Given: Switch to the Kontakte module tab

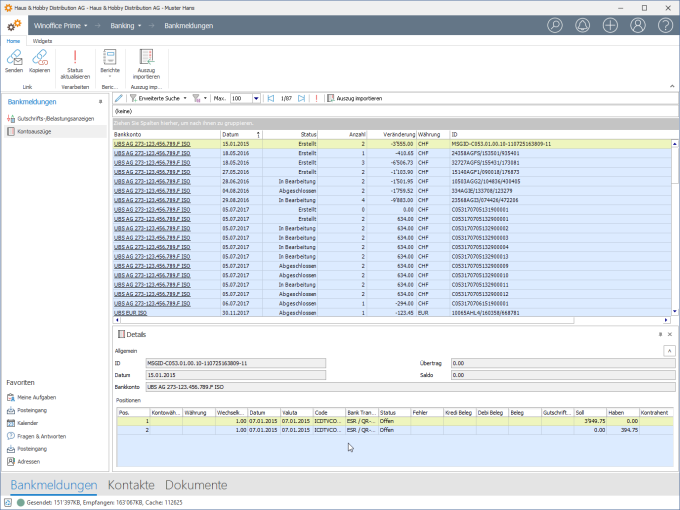Looking at the screenshot, I should click(133, 485).
